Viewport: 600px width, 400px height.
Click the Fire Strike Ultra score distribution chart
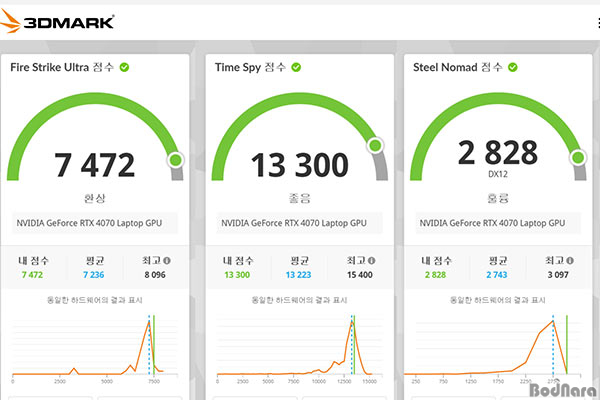(x=95, y=349)
